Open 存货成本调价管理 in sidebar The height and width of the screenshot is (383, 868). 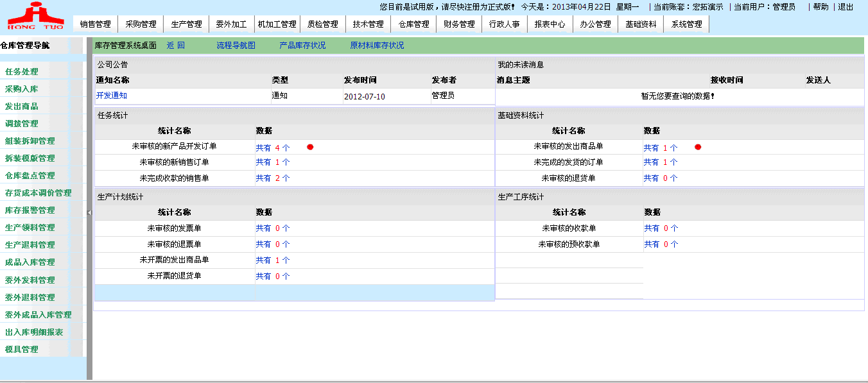point(39,192)
